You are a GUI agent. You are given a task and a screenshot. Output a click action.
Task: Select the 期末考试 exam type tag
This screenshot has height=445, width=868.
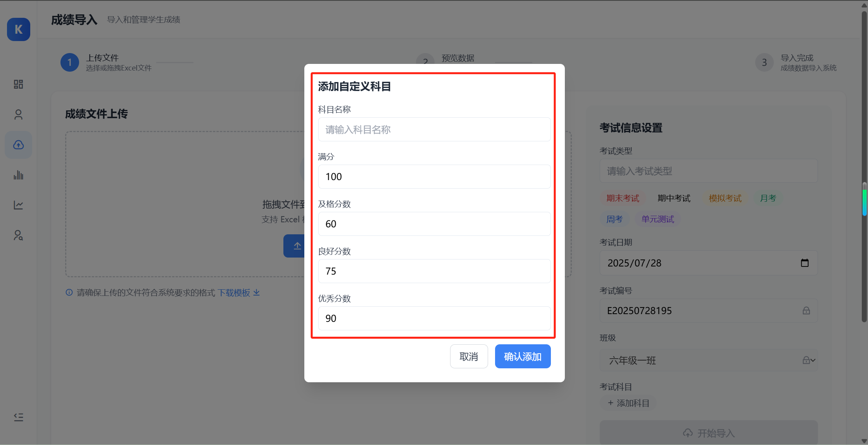pyautogui.click(x=623, y=198)
